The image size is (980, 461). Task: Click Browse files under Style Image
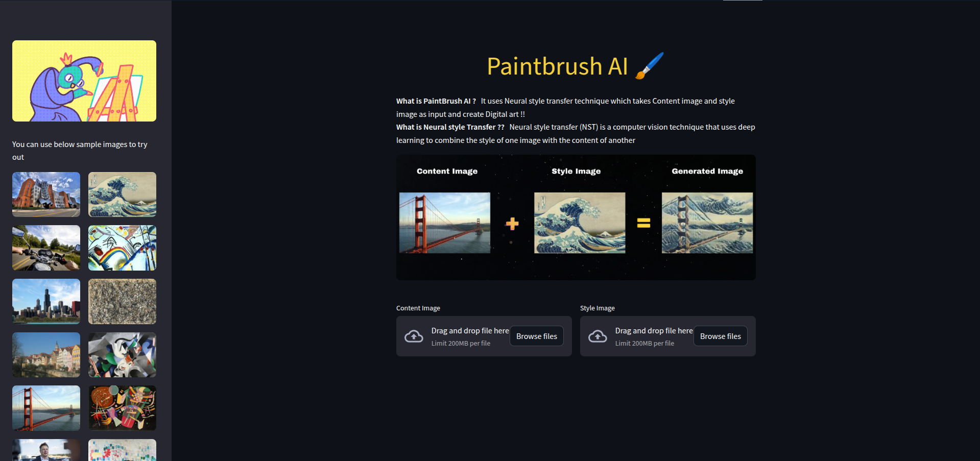click(721, 336)
